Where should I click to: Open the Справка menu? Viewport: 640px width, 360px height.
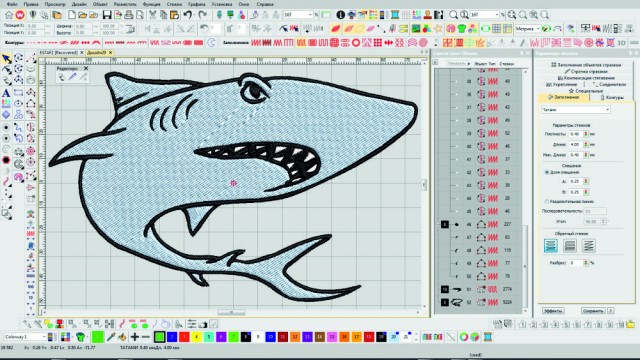coord(265,4)
